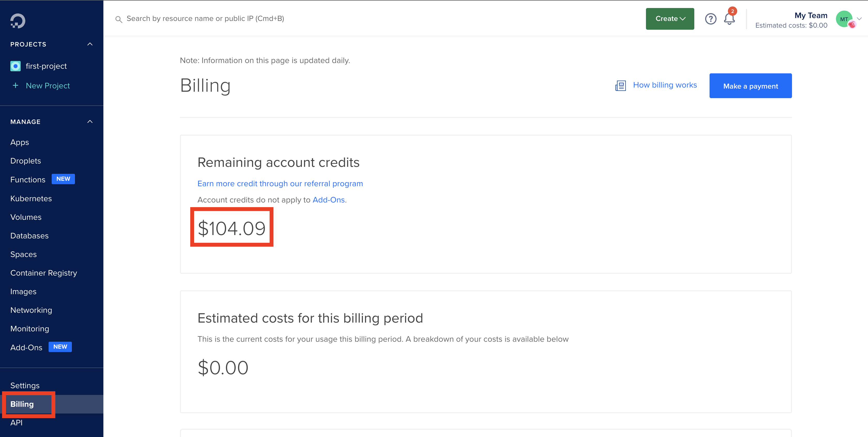This screenshot has width=868, height=437.
Task: Open the Create dropdown button
Action: (x=669, y=19)
